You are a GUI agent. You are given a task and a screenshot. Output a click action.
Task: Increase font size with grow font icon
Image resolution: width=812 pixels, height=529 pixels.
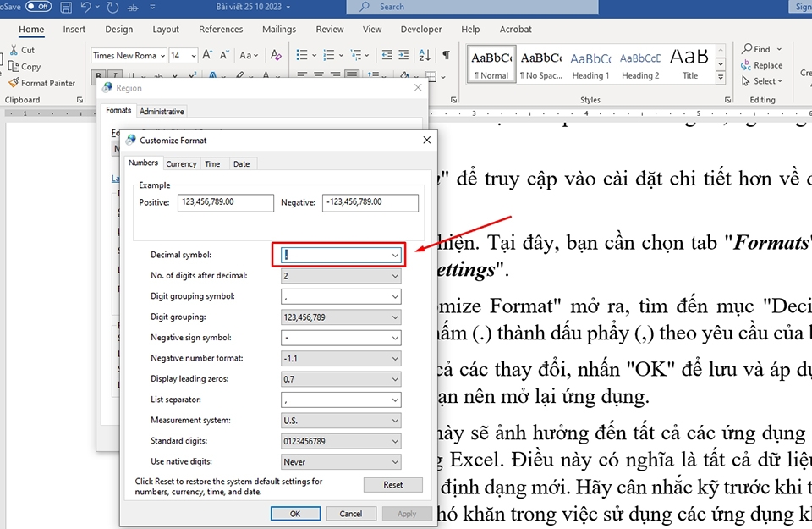207,55
